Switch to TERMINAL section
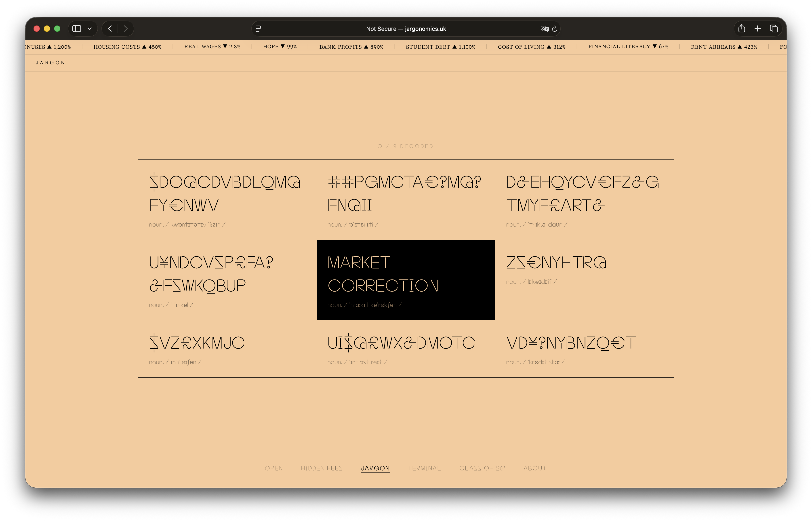Screen dimensions: 812x521 (424, 468)
